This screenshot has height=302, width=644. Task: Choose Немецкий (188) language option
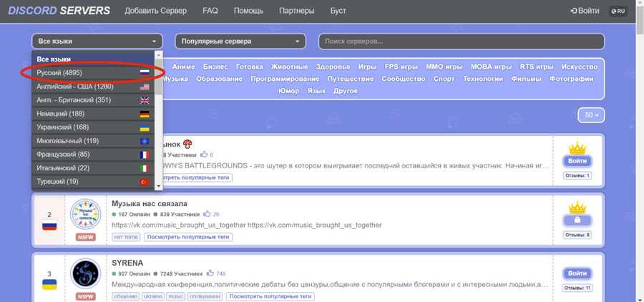(x=93, y=113)
